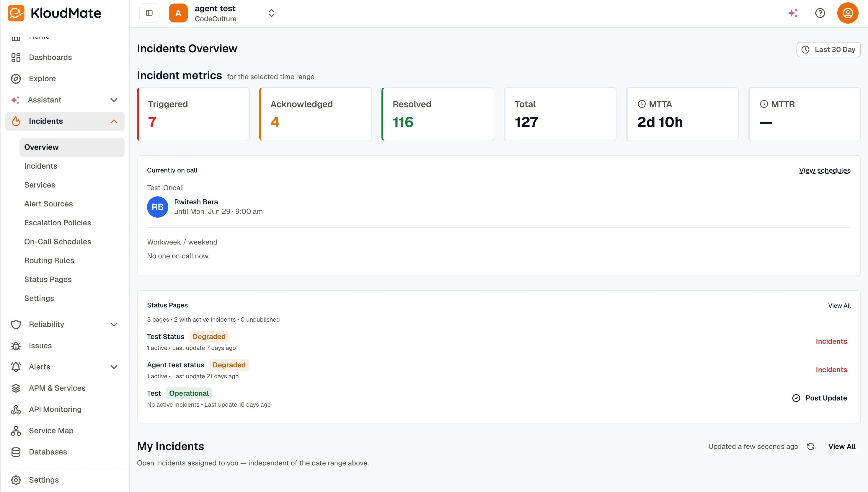Open the user profile avatar menu
Image resolution: width=868 pixels, height=492 pixels.
847,13
